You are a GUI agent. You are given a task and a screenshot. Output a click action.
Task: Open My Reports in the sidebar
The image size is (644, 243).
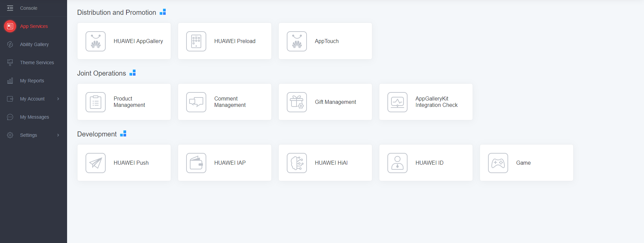[x=32, y=81]
